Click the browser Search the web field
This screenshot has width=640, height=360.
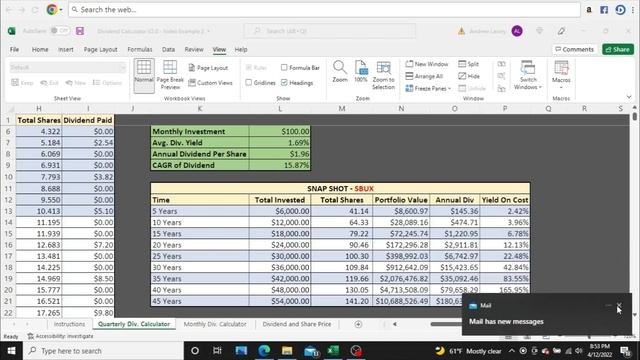click(x=324, y=10)
